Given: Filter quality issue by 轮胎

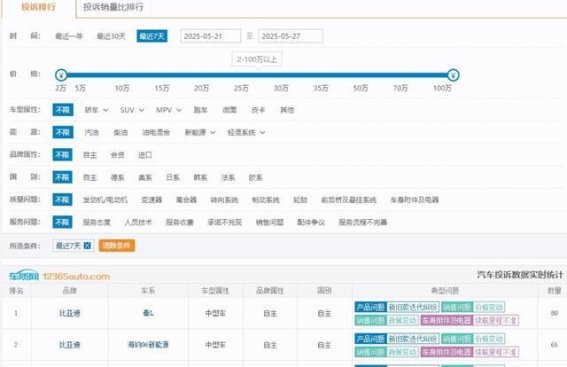Looking at the screenshot, I should (x=300, y=200).
